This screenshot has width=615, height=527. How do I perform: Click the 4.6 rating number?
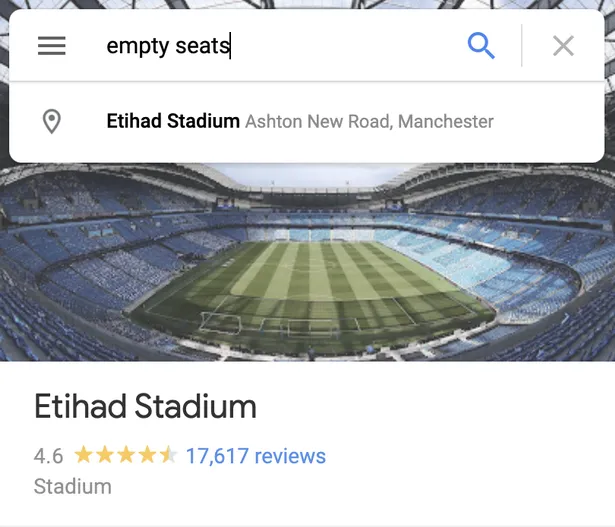(48, 456)
